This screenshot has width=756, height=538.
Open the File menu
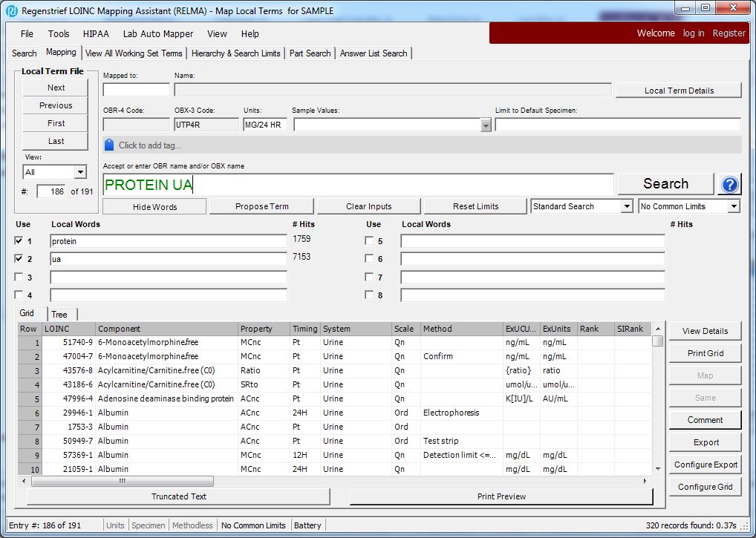point(27,33)
